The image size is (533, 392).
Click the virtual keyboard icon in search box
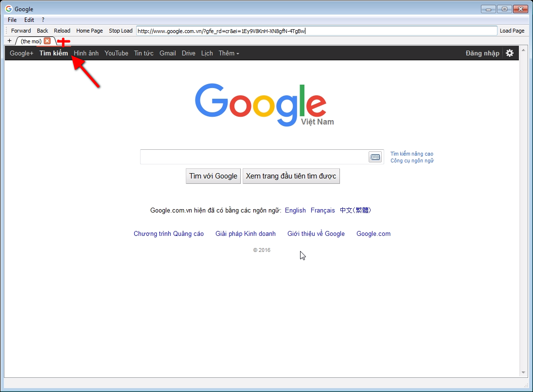pos(375,157)
